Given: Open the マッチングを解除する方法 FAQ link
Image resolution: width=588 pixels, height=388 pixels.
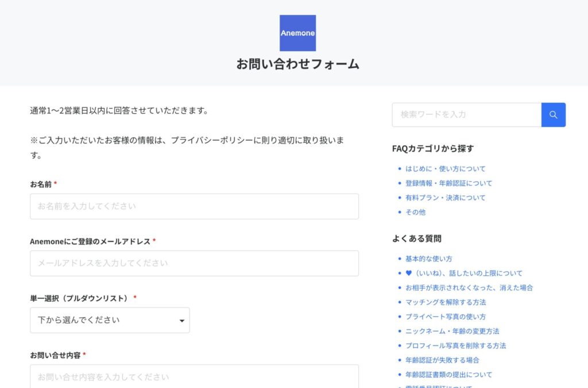Looking at the screenshot, I should (x=446, y=302).
